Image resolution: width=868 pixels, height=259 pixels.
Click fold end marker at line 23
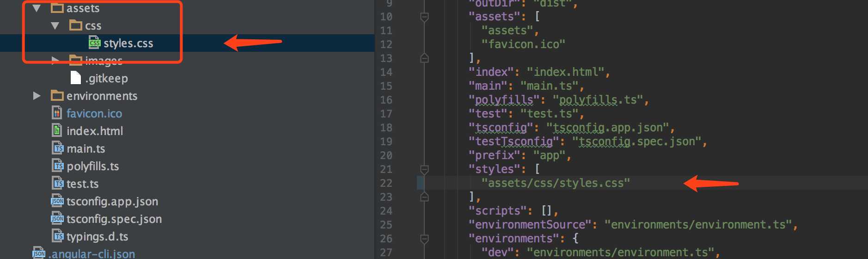[424, 197]
